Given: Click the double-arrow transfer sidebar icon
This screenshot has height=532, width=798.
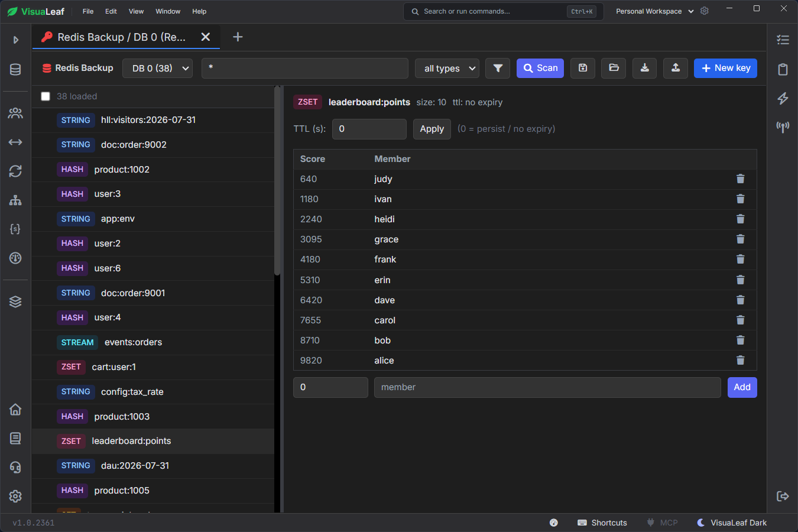Looking at the screenshot, I should pyautogui.click(x=15, y=142).
